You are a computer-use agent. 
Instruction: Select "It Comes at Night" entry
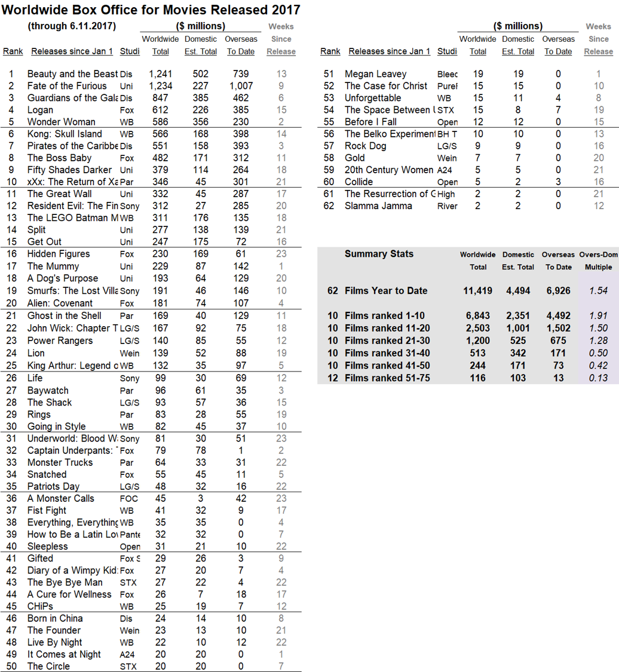coord(65,655)
